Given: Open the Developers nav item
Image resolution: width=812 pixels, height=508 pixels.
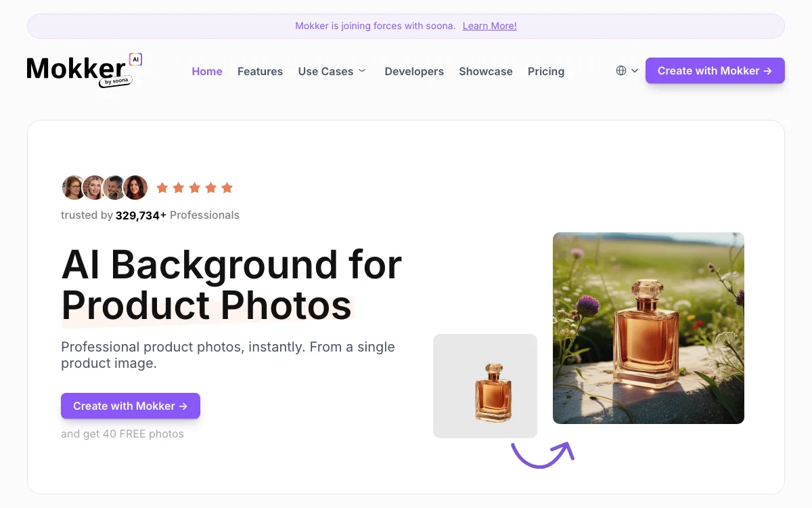Looking at the screenshot, I should (x=414, y=71).
